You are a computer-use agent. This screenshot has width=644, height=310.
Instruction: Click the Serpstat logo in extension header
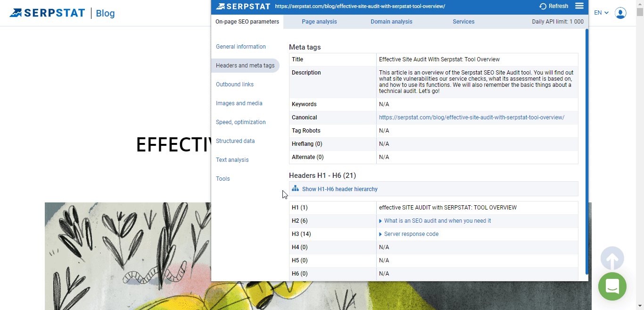(x=243, y=6)
